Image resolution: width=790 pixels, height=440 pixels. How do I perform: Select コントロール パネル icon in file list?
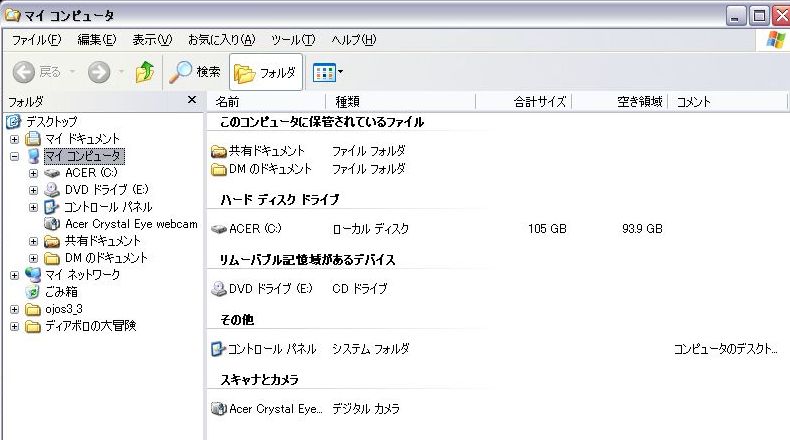click(218, 349)
